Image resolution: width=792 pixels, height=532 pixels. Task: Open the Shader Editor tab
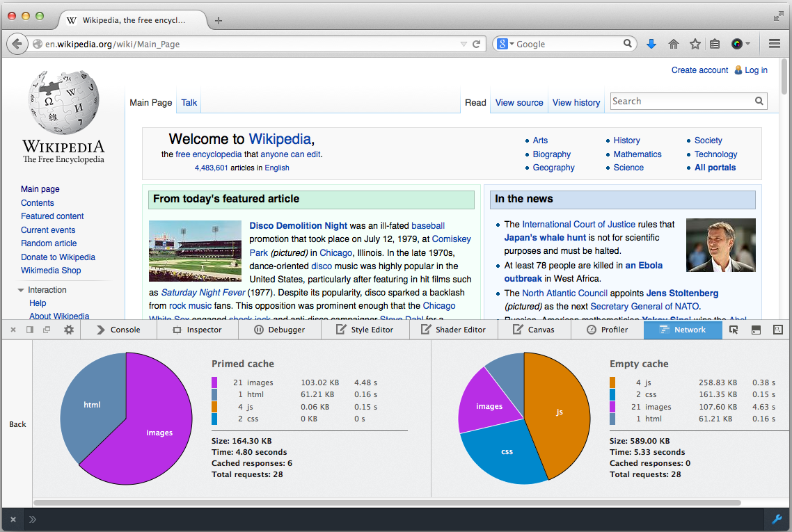click(454, 330)
